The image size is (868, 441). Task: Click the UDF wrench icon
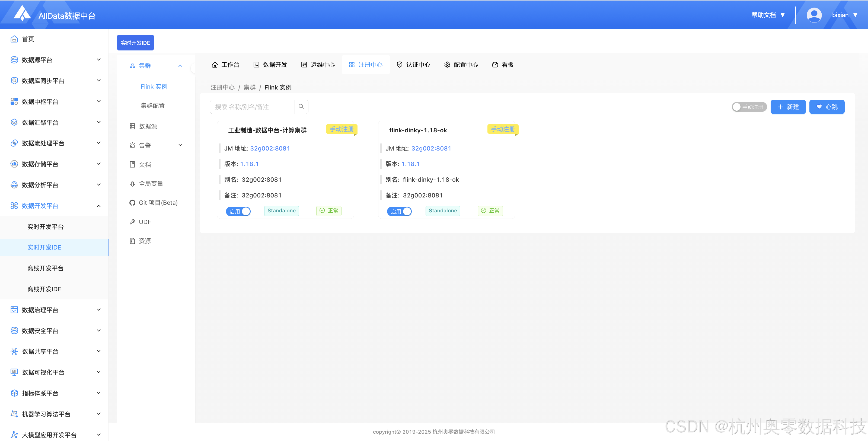132,222
